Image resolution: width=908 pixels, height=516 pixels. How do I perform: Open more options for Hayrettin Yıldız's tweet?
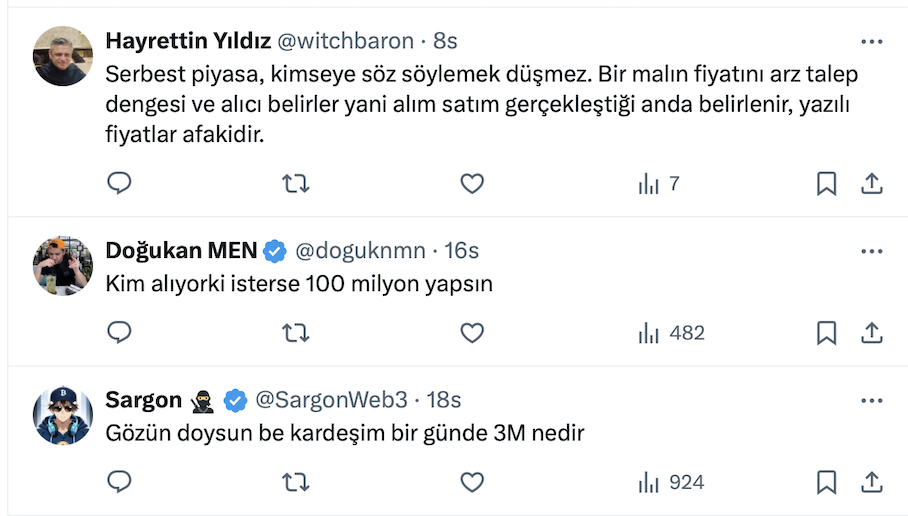pyautogui.click(x=871, y=41)
